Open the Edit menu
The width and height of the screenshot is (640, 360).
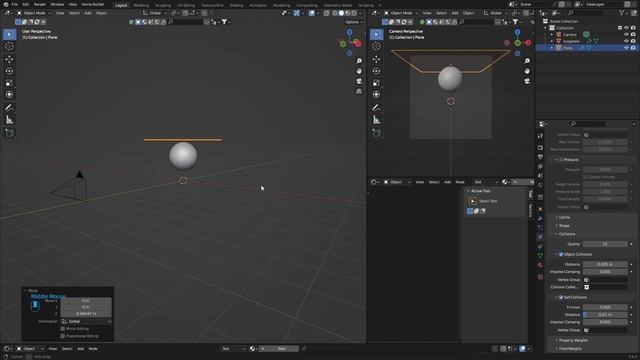point(26,4)
